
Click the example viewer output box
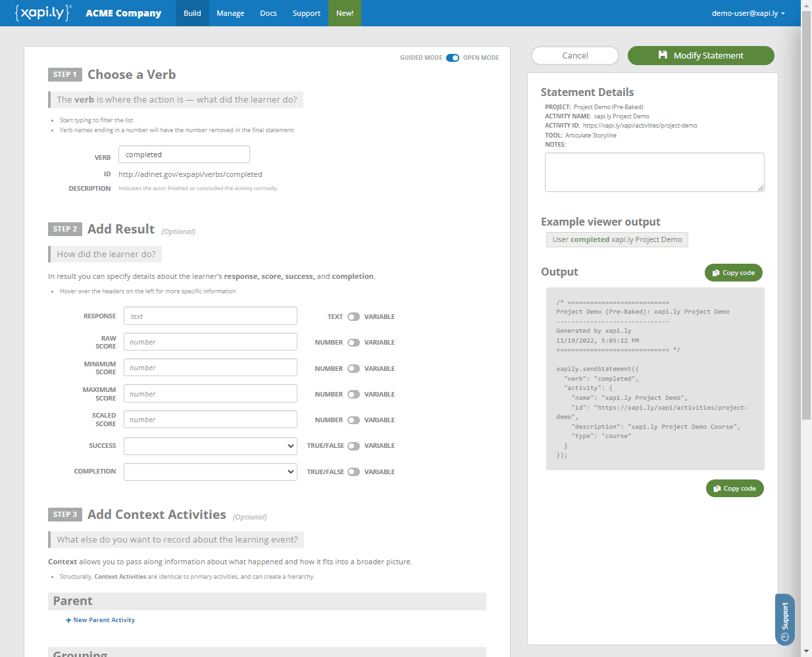click(x=617, y=240)
